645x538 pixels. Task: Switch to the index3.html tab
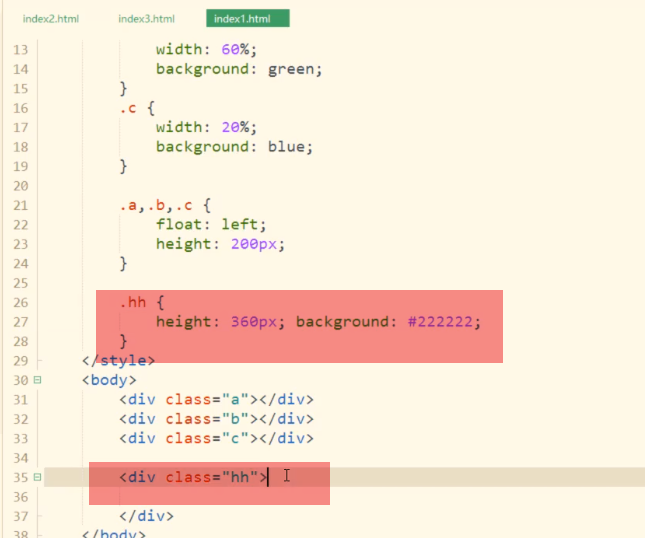[x=146, y=19]
